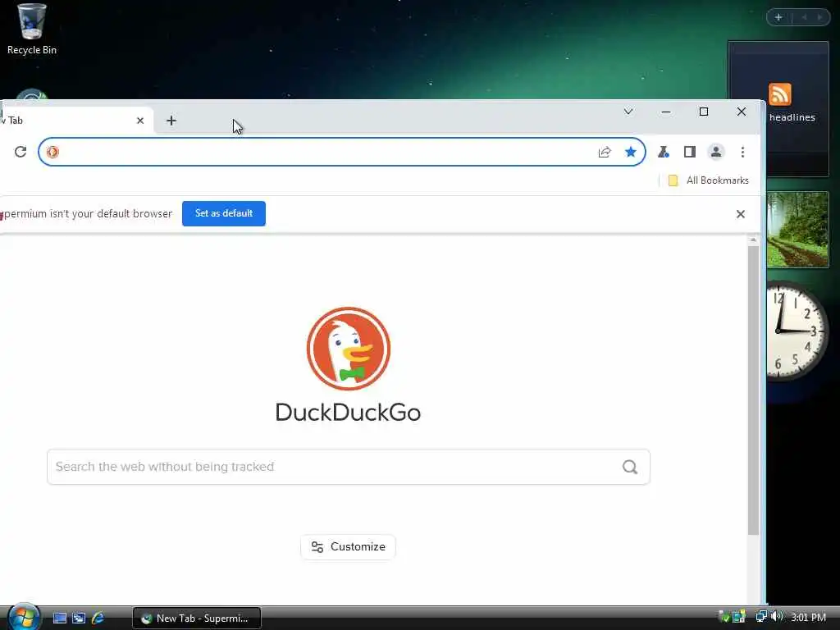Open the Windows Start orb
This screenshot has height=630, width=840.
tap(24, 617)
